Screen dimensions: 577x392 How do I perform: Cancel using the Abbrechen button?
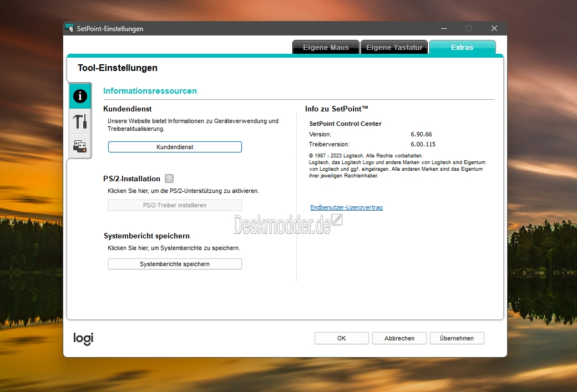pyautogui.click(x=399, y=338)
